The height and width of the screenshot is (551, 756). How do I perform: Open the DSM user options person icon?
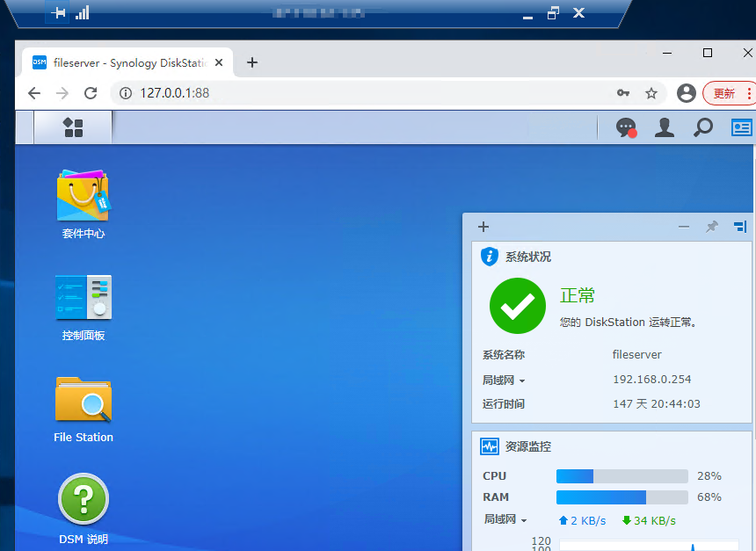[665, 127]
